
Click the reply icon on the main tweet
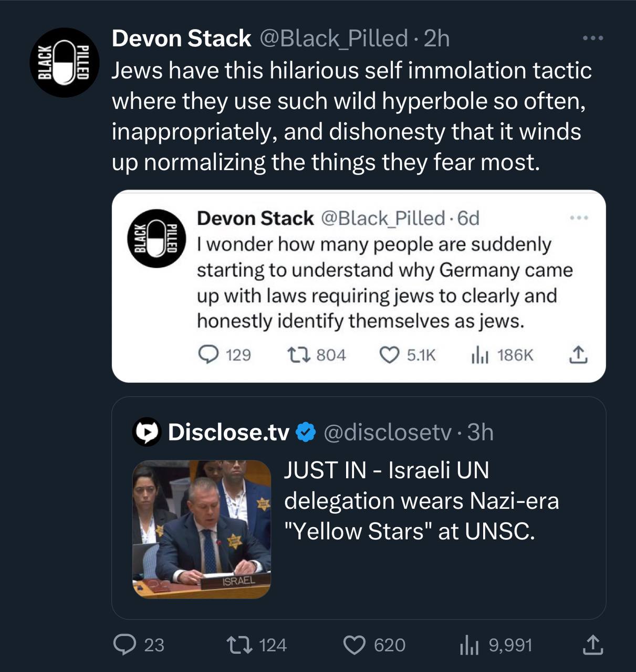(x=125, y=644)
